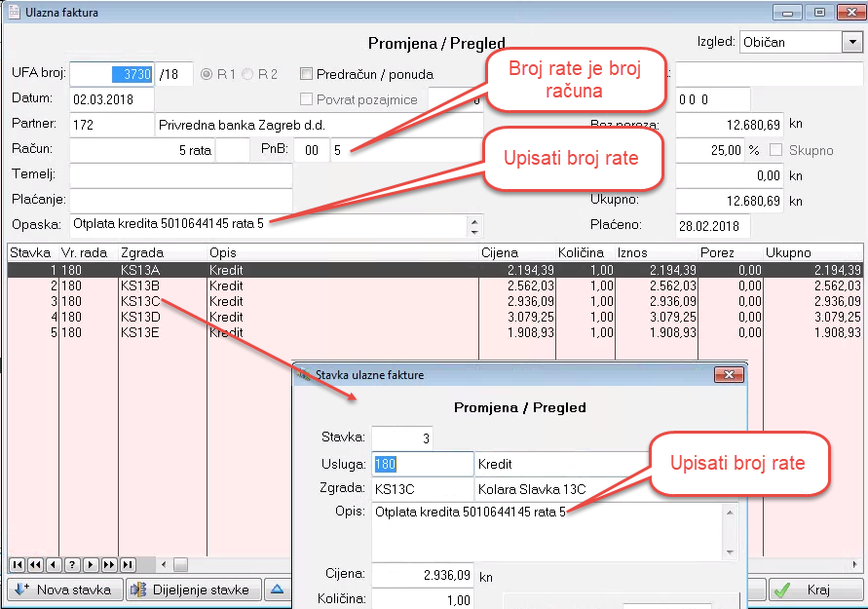The image size is (868, 609).
Task: Click the tax percentage field 25,00
Action: point(709,151)
